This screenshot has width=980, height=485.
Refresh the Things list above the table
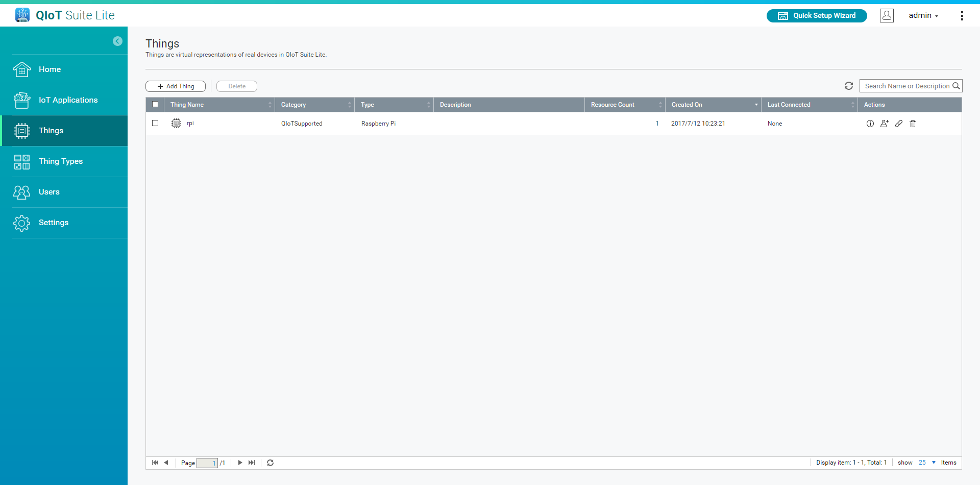848,86
